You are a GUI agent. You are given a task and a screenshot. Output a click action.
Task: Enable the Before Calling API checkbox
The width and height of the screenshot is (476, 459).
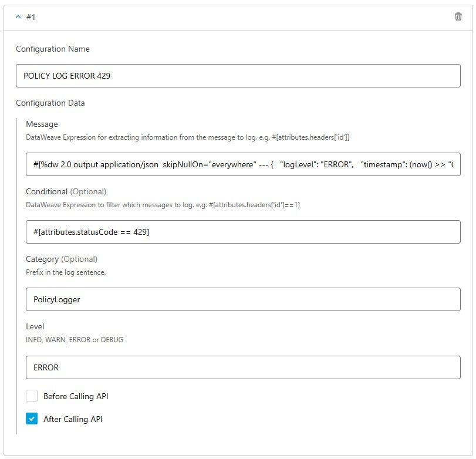[32, 396]
